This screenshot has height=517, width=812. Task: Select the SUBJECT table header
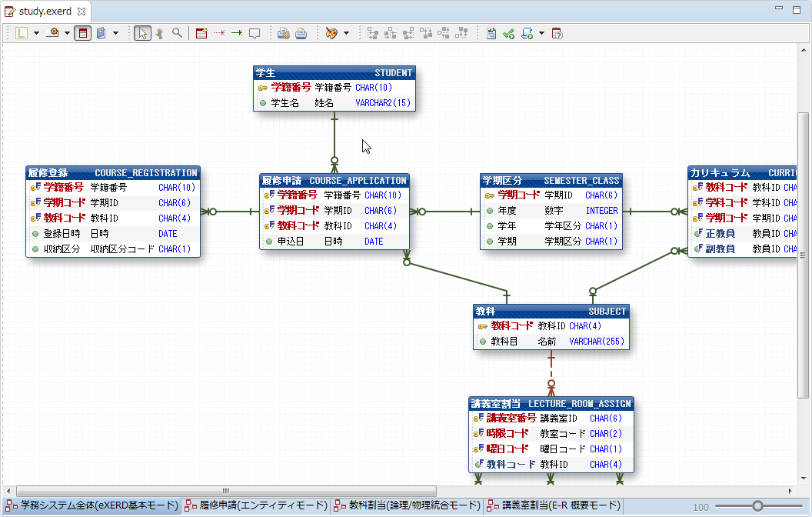click(551, 312)
